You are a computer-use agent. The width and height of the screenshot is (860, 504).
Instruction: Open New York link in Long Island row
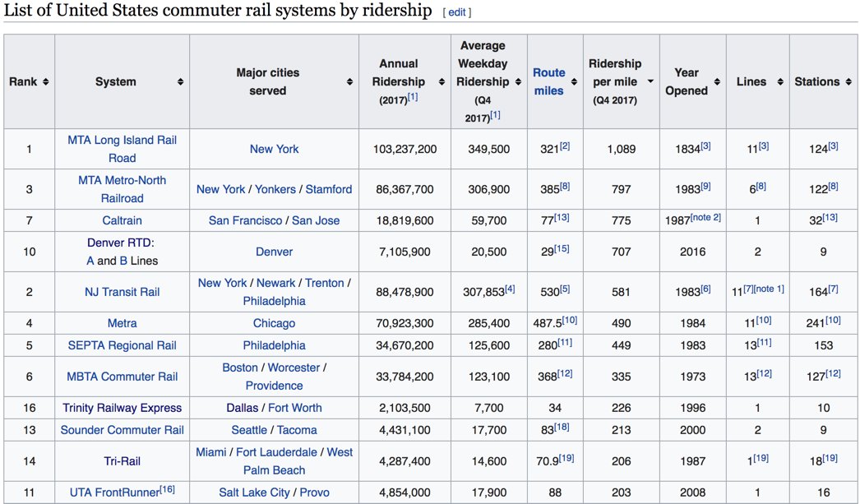275,149
